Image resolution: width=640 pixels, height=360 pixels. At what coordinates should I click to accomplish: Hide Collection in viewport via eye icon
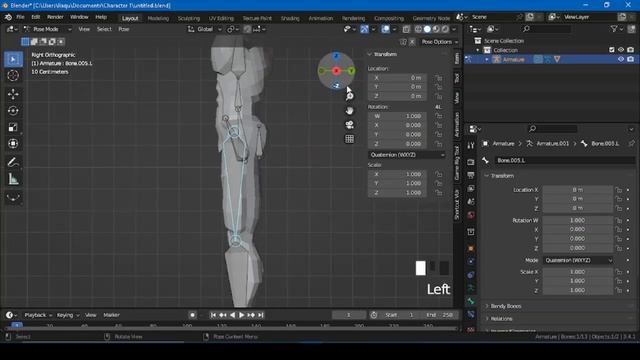pyautogui.click(x=621, y=50)
